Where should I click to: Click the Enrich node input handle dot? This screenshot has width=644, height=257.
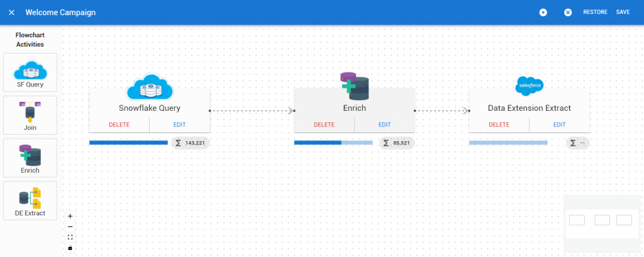pyautogui.click(x=294, y=111)
